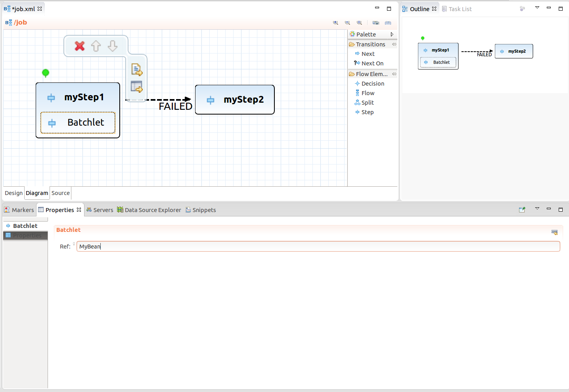
Task: Click the print diagram icon
Action: (388, 23)
